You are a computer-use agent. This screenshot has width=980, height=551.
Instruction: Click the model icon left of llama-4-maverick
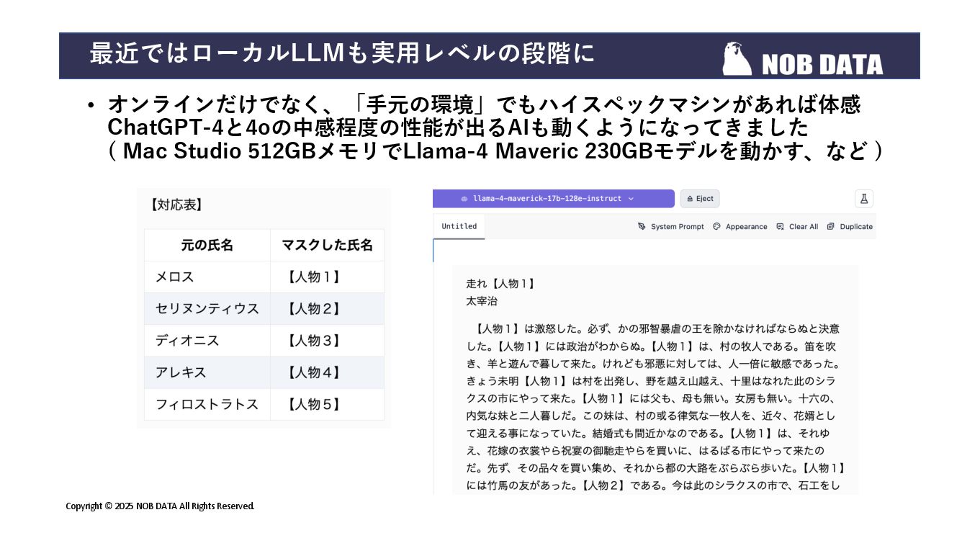click(x=464, y=199)
